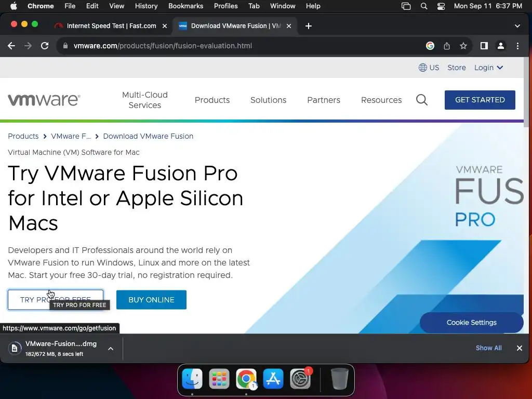Screen dimensions: 532x399
Task: Click the VMware logo
Action: 44,100
